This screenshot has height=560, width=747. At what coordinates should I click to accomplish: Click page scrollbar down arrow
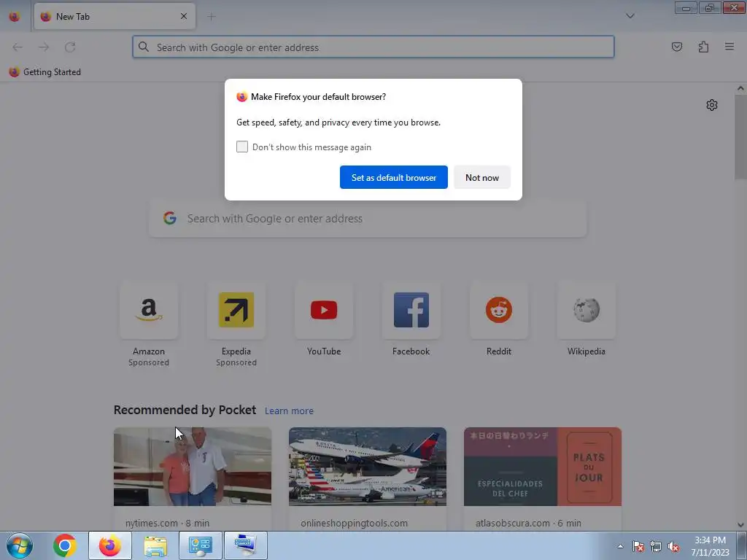pos(740,525)
